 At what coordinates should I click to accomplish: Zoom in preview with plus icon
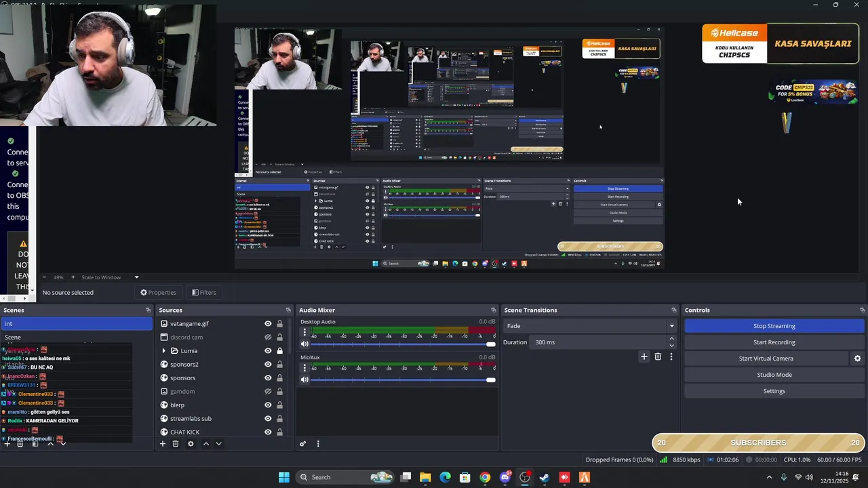73,277
